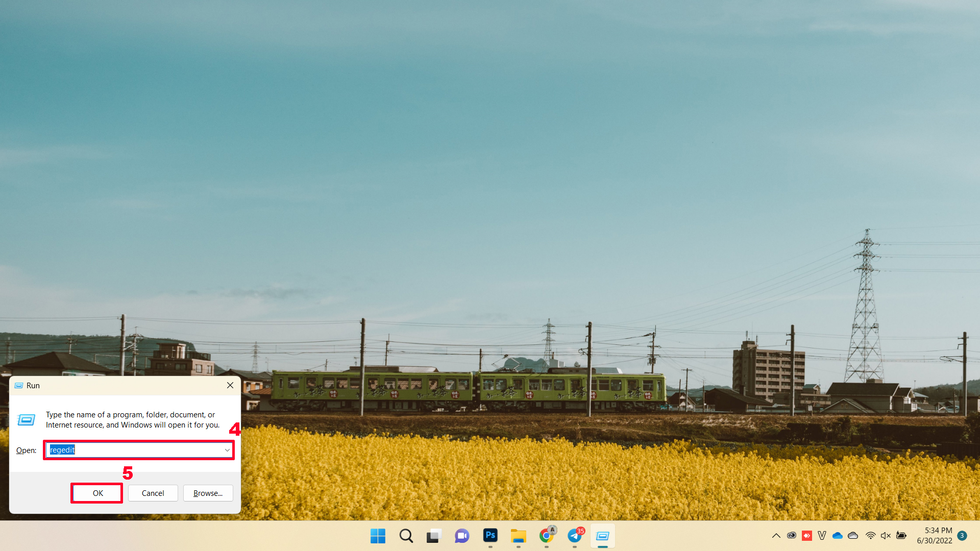Open notifications badge showing 3

962,536
